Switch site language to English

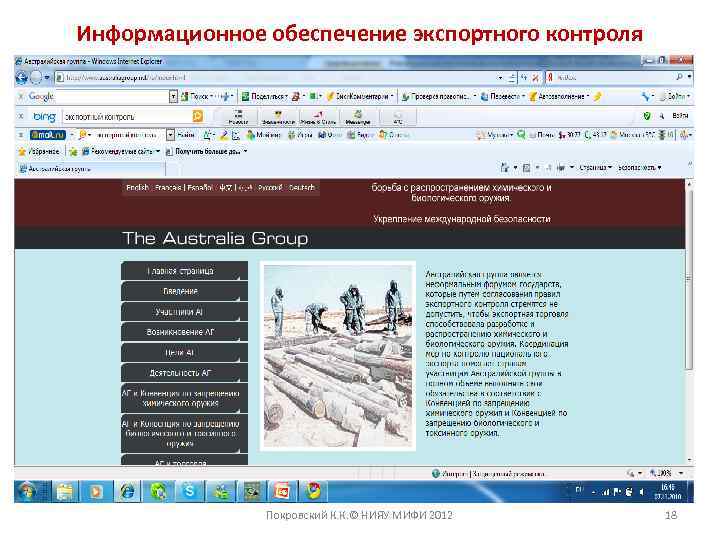tap(138, 188)
